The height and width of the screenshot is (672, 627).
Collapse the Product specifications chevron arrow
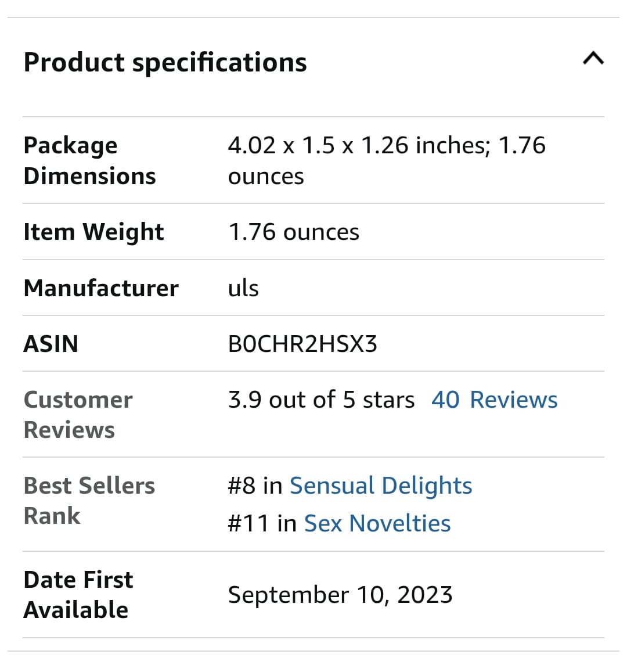(593, 58)
